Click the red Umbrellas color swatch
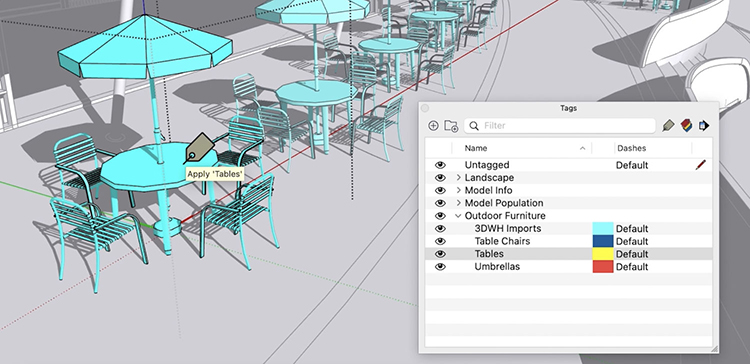750x364 pixels. 603,266
